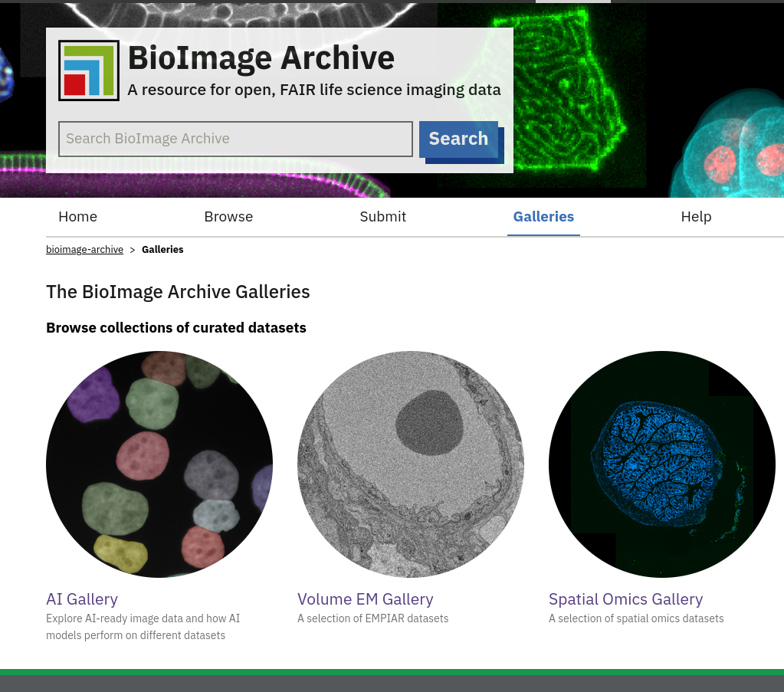Click the bioimage-archive breadcrumb link
This screenshot has width=784, height=692.
[84, 249]
